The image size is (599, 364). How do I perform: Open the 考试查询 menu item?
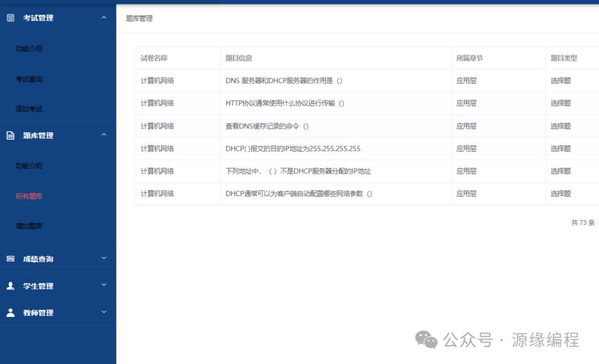pyautogui.click(x=29, y=79)
